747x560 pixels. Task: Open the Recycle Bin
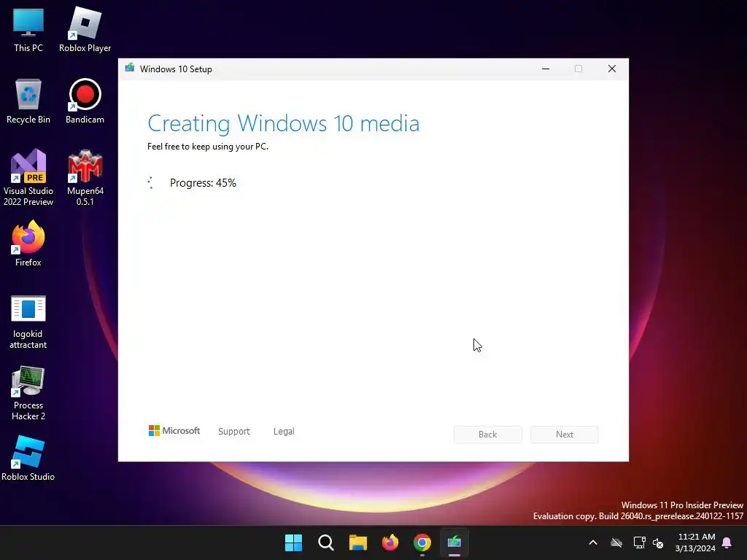coord(28,101)
